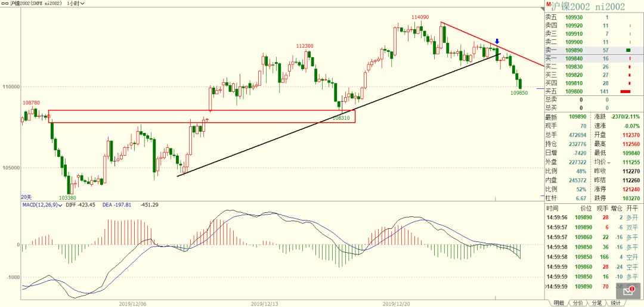This screenshot has width=644, height=307.
Task: Click the 卖二 109900 order book row
Action: point(594,42)
